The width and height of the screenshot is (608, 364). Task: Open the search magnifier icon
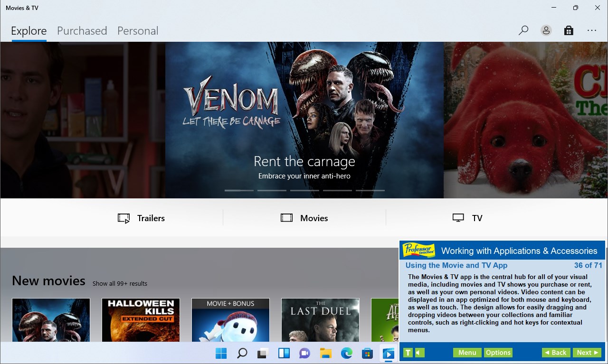(x=523, y=30)
